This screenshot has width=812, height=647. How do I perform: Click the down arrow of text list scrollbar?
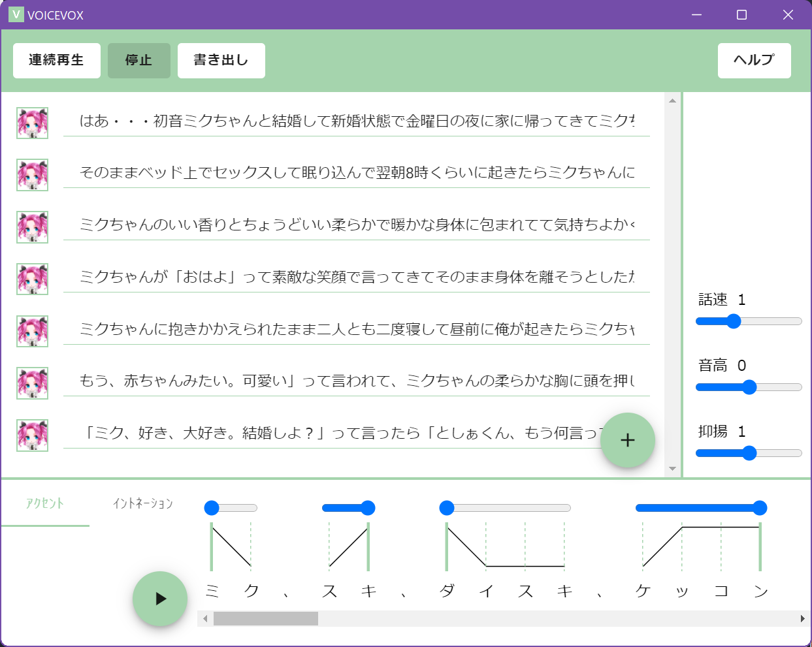click(672, 469)
